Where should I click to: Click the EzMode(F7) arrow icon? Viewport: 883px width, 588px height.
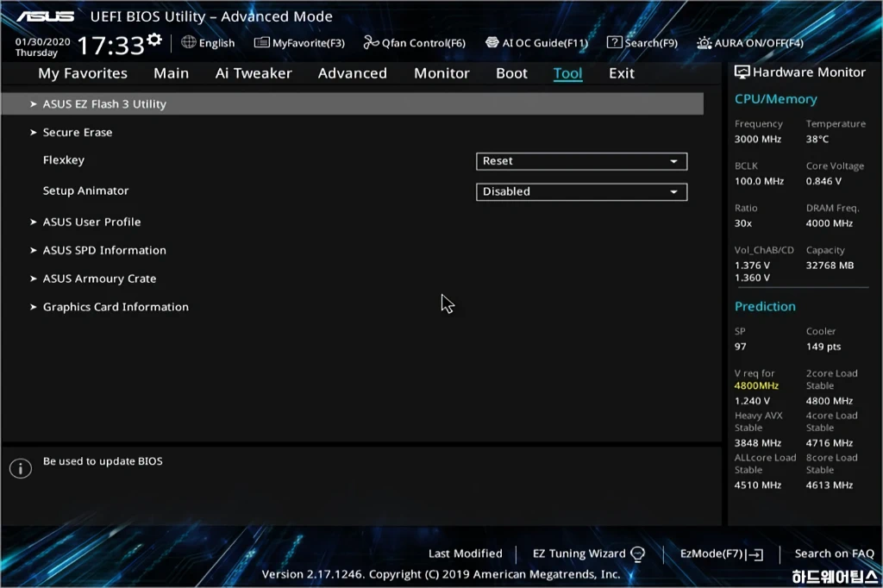(755, 554)
